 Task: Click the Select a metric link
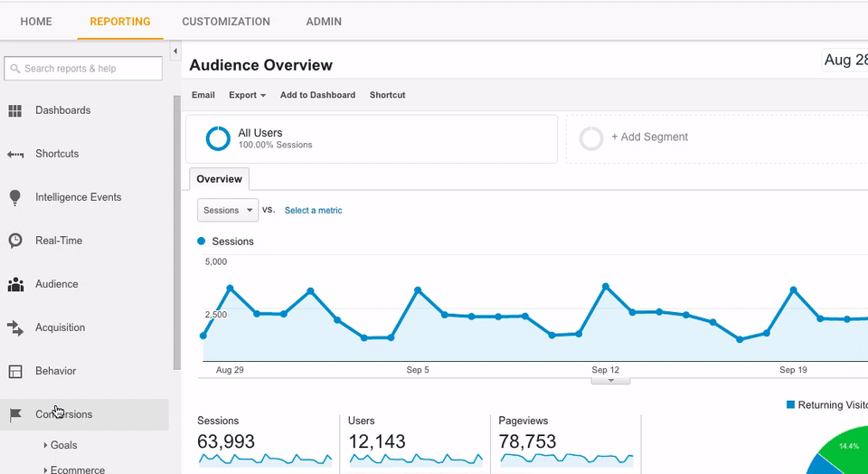tap(313, 210)
